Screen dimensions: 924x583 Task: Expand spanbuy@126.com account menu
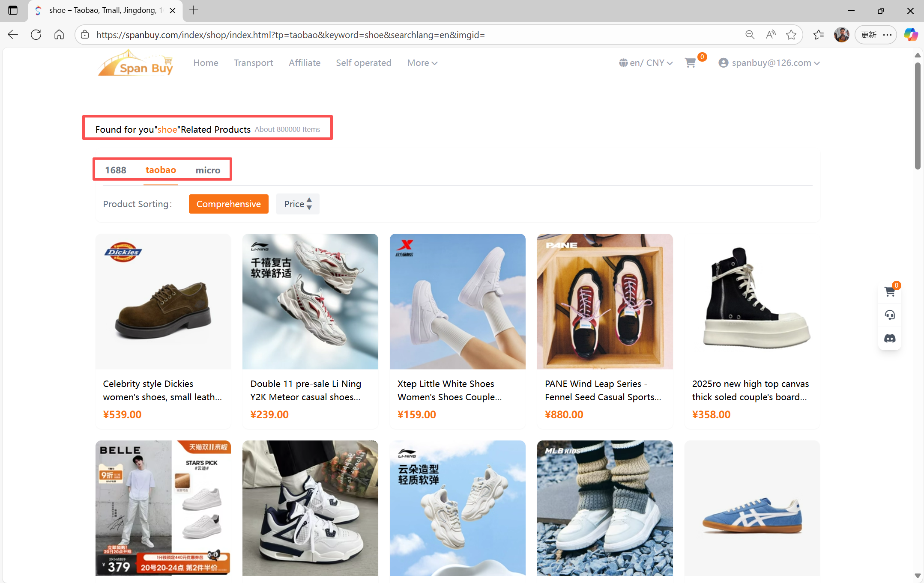pyautogui.click(x=769, y=63)
